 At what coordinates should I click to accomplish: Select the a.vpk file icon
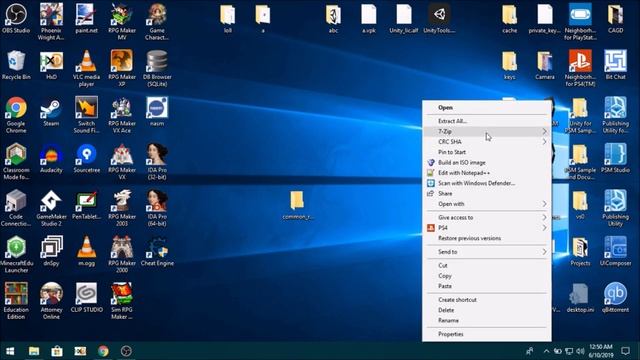(369, 18)
